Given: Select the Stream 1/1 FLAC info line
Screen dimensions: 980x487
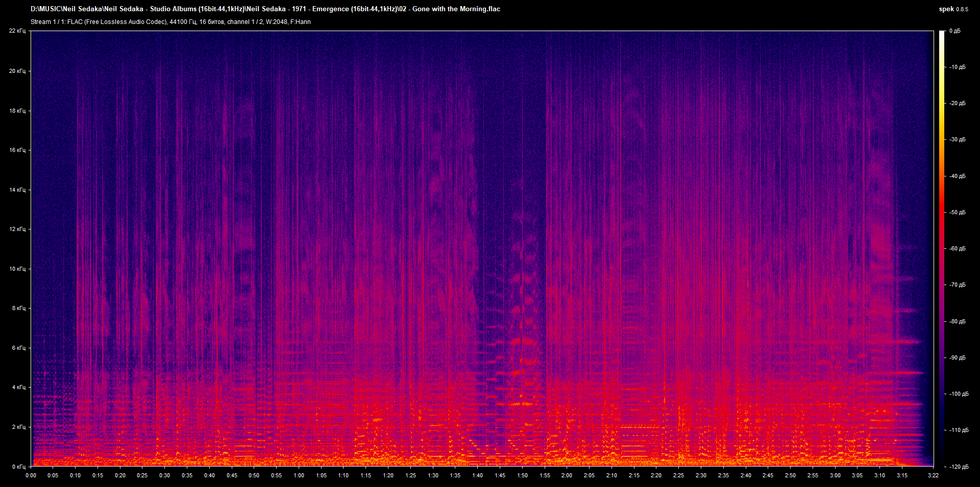Looking at the screenshot, I should tap(170, 22).
